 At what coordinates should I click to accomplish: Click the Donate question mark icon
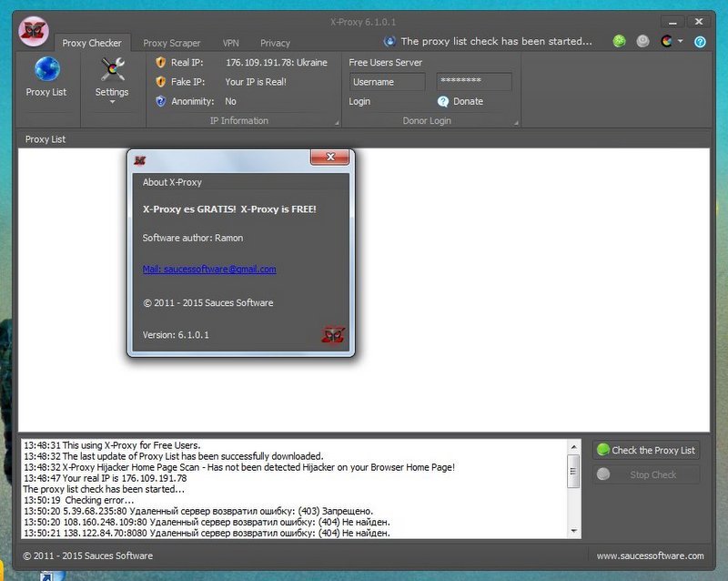443,101
